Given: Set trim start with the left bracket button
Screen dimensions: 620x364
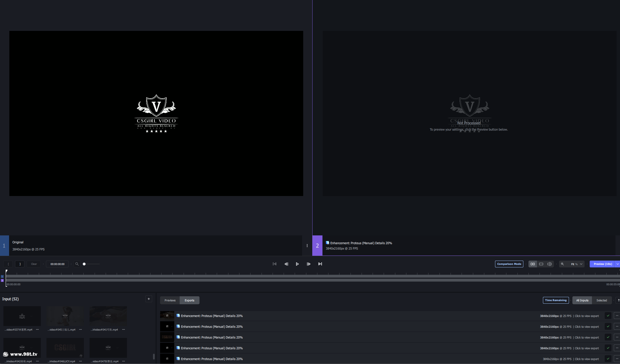Looking at the screenshot, I should (x=8, y=264).
